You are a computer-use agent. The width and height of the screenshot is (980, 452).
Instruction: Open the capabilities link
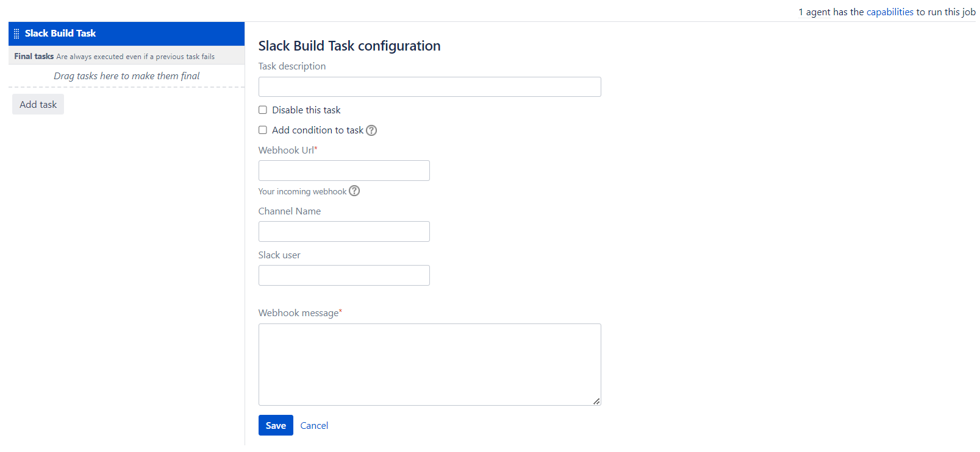click(x=890, y=12)
